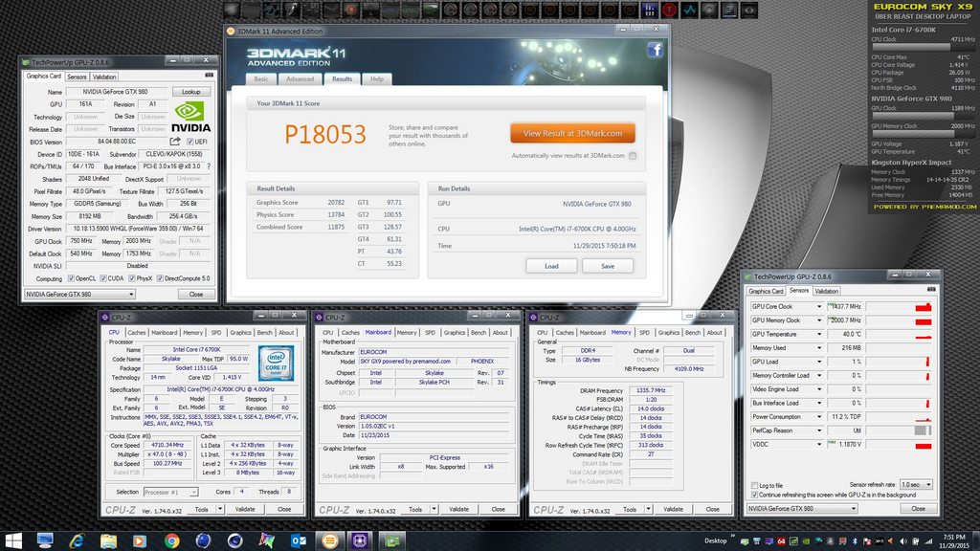Viewport: 980px width, 551px height.
Task: Click the purple CPU-Z taskbar icon
Action: (x=360, y=540)
